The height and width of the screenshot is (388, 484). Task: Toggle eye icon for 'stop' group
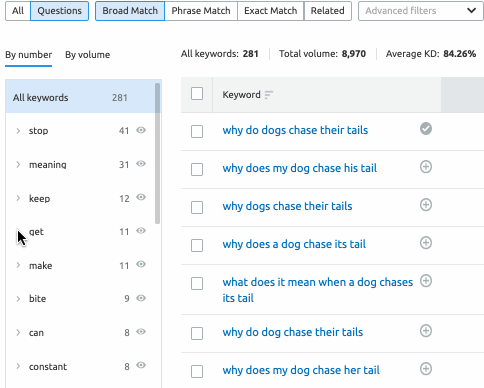141,130
